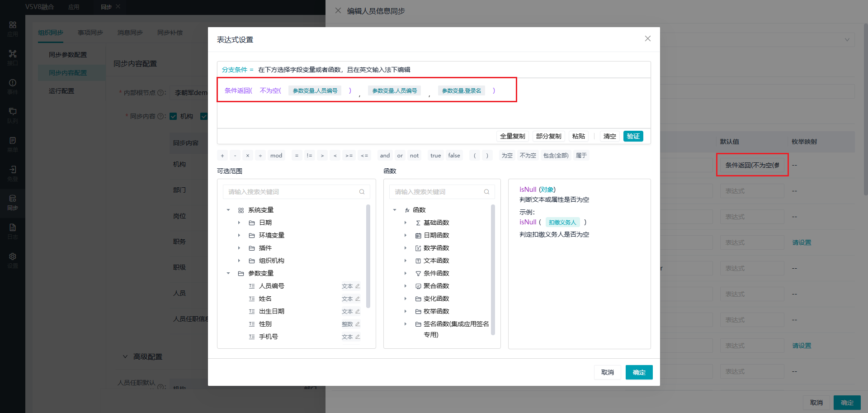Click the 函数 tree scrollbar
This screenshot has height=413, width=868.
[493, 270]
